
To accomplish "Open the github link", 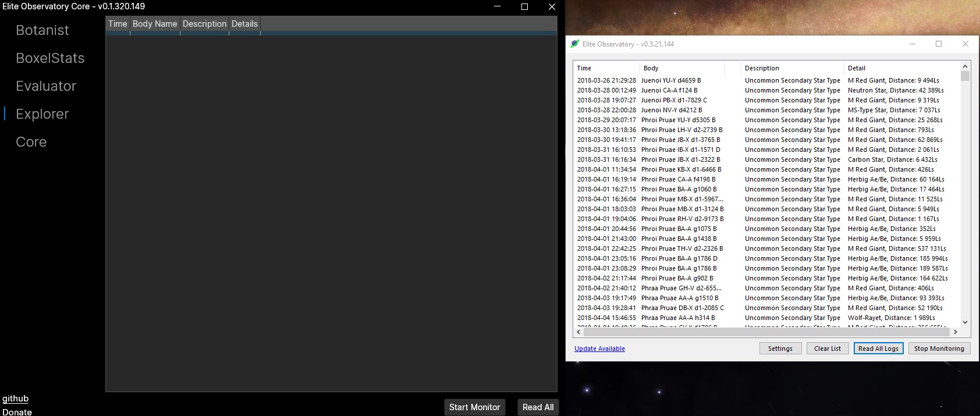I will (15, 399).
